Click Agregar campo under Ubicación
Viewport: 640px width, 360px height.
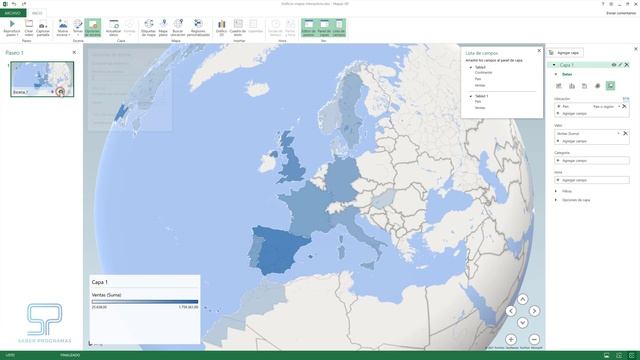[x=574, y=113]
